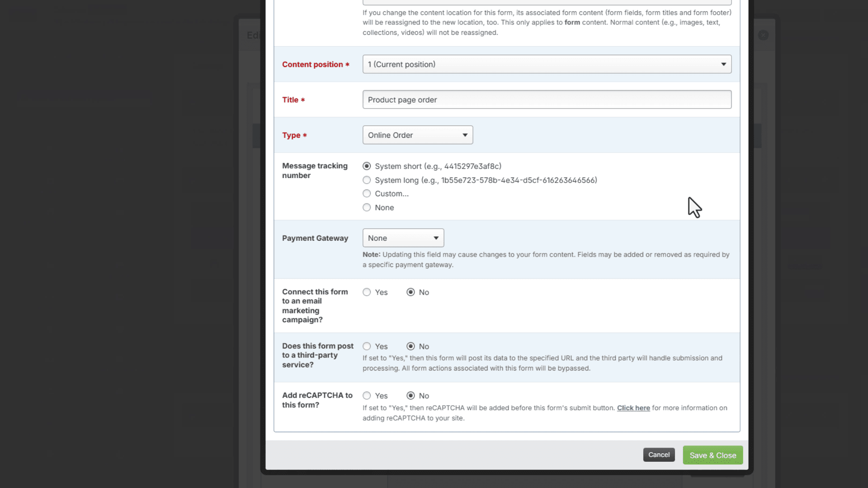Select No for email marketing campaign connection
Viewport: 868px width, 488px height.
pos(410,292)
